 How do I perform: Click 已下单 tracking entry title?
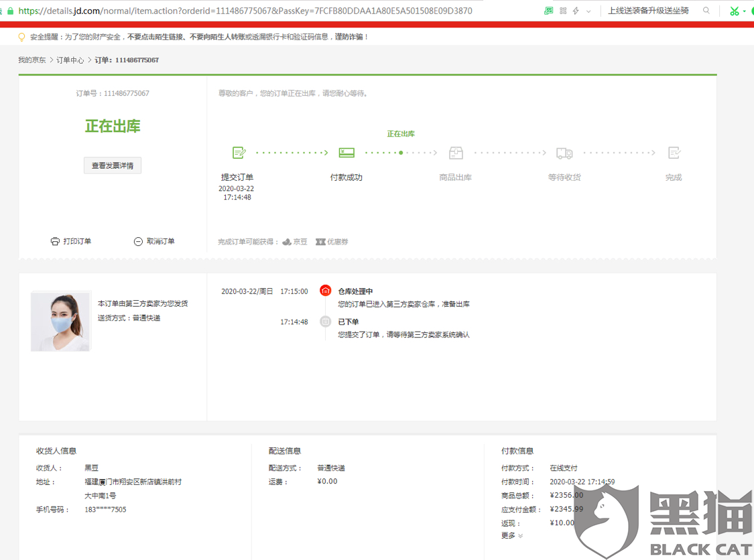click(x=348, y=322)
